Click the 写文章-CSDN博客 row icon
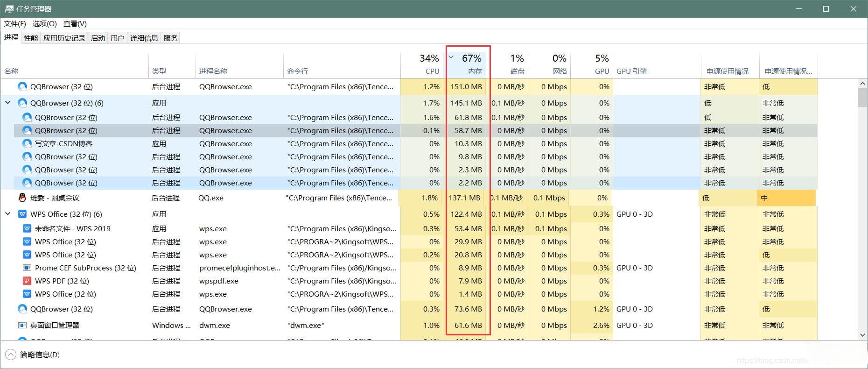868x369 pixels. point(27,143)
